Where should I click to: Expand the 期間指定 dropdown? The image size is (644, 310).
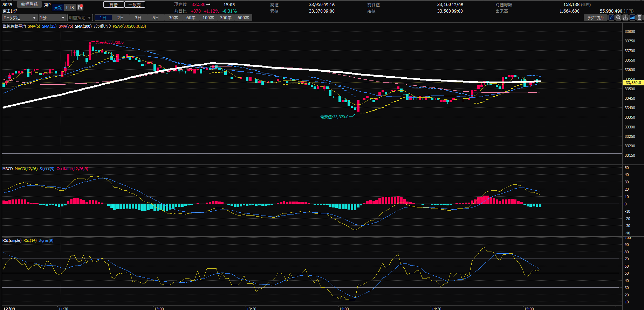(x=80, y=17)
